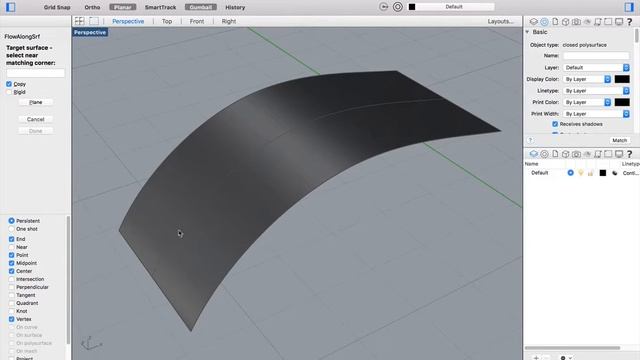Click the camera icon in Layers panel toolbar

click(x=576, y=154)
